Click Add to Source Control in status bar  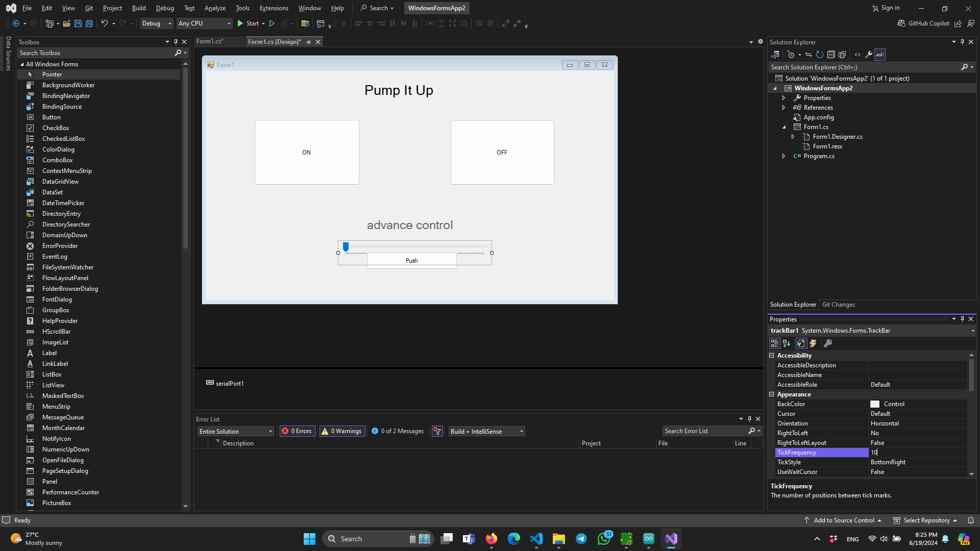[843, 520]
